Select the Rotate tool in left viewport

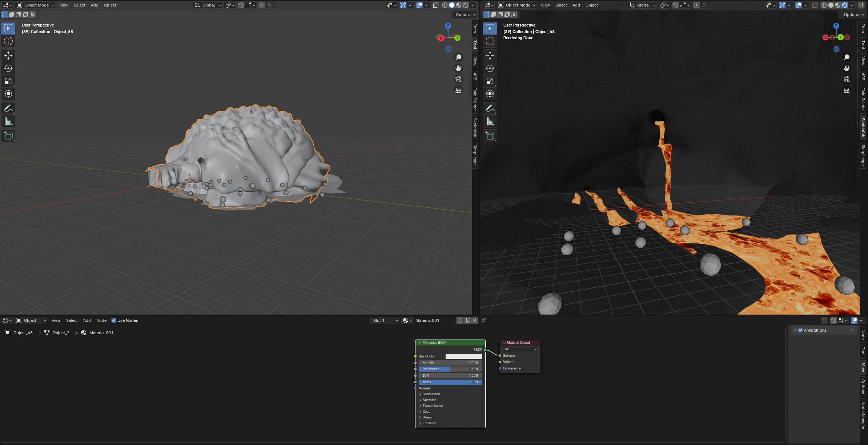point(8,68)
